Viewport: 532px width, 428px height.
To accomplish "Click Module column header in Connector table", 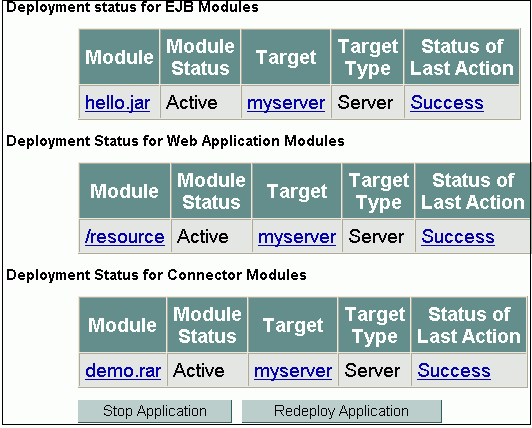I will pos(122,325).
